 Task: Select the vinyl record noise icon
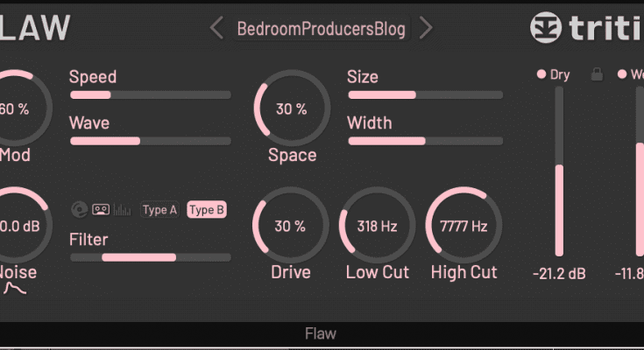click(x=79, y=209)
